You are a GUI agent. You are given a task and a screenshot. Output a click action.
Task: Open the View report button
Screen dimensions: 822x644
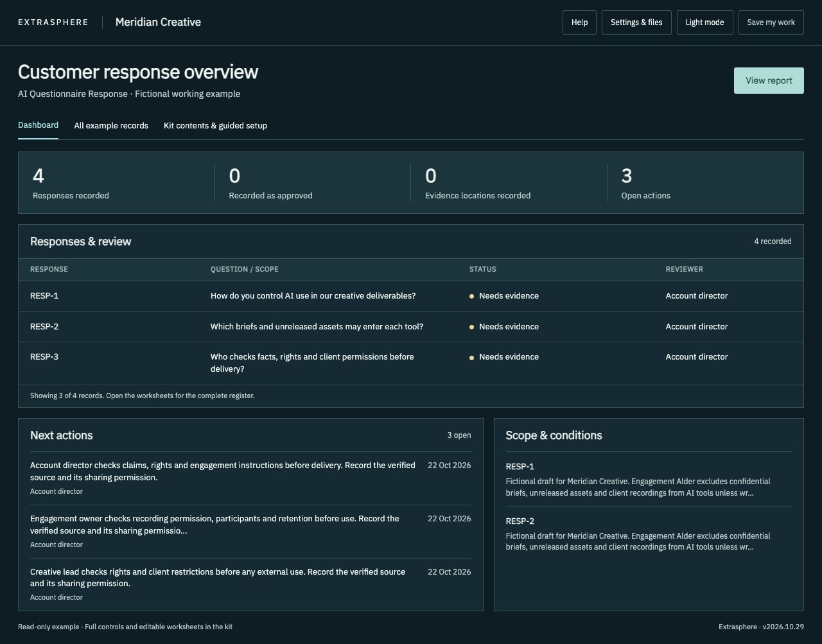click(x=769, y=80)
